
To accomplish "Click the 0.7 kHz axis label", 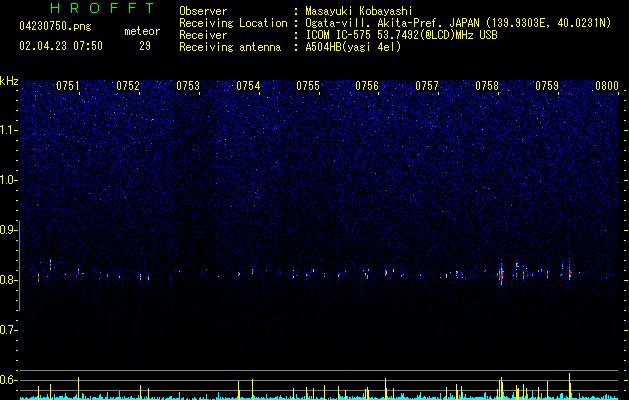I will point(8,330).
